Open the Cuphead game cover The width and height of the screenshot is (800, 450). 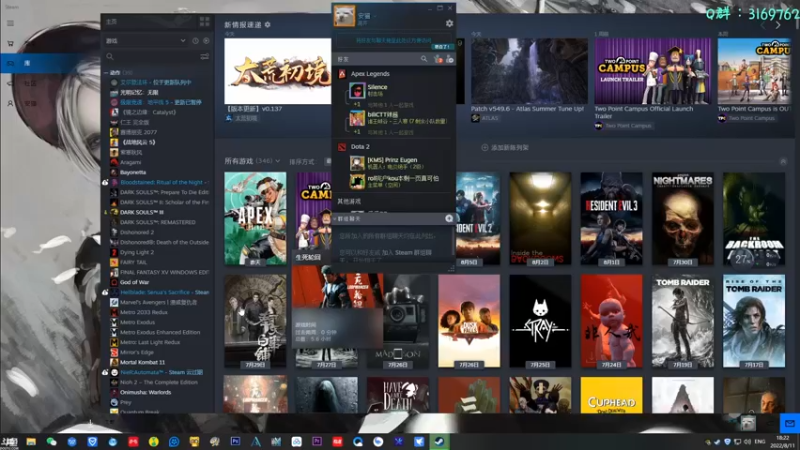tap(611, 395)
